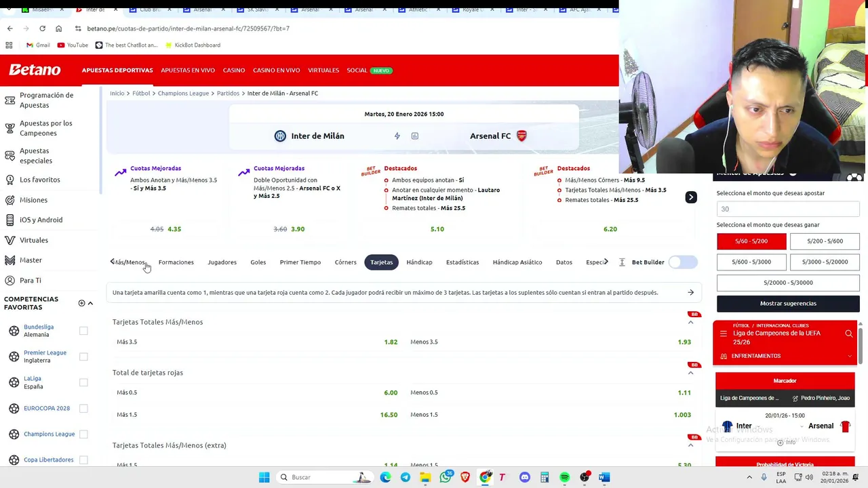Open the Córners market tab
Screen dimensions: 868x488
pos(345,262)
